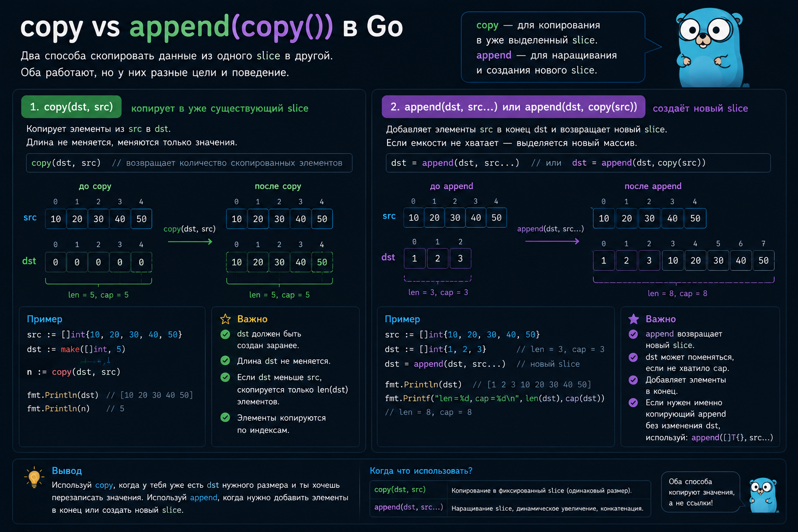The height and width of the screenshot is (532, 798).
Task: Click the large Go gopher mascot
Action: pyautogui.click(x=711, y=48)
